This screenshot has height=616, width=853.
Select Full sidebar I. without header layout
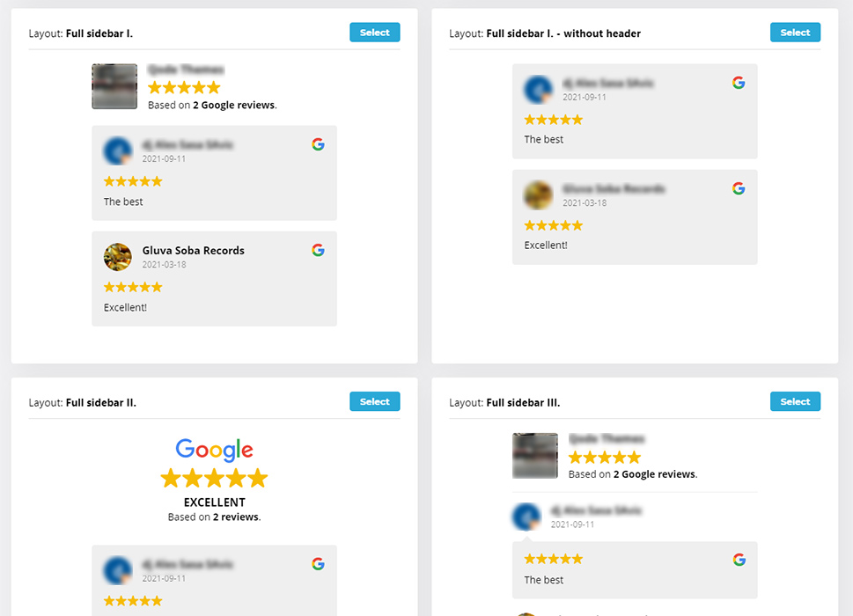coord(795,32)
